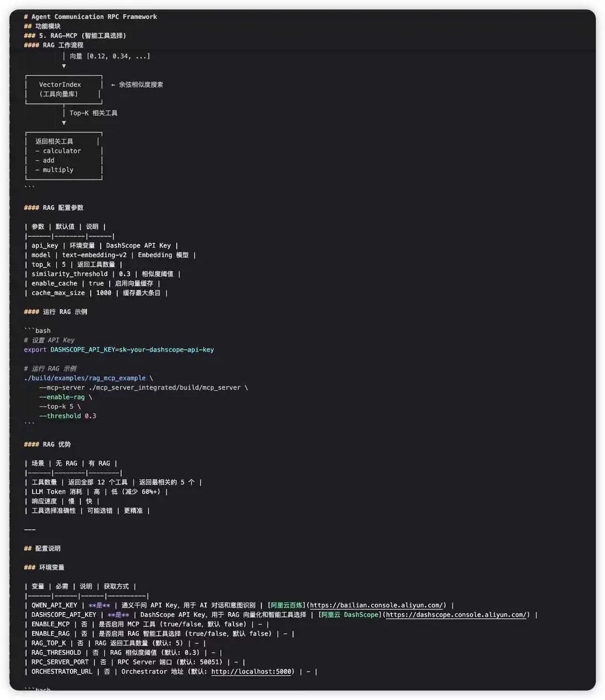Click the export DASHSCOPE_API_KEY line
The width and height of the screenshot is (605, 700).
point(119,349)
